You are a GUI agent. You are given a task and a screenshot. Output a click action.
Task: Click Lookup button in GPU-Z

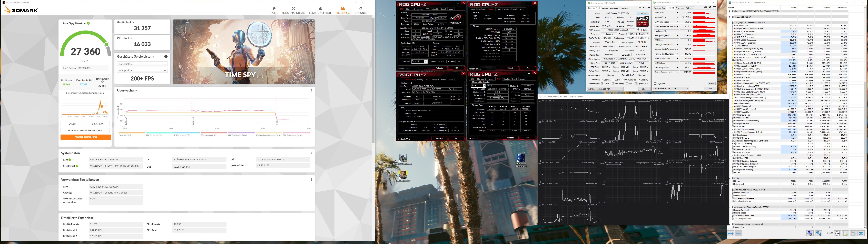pos(643,13)
